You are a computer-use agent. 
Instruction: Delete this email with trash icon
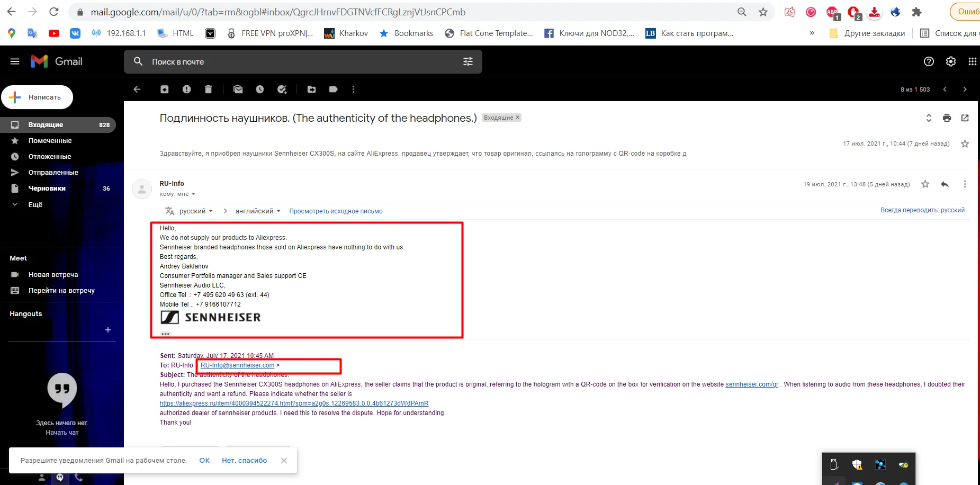(208, 89)
